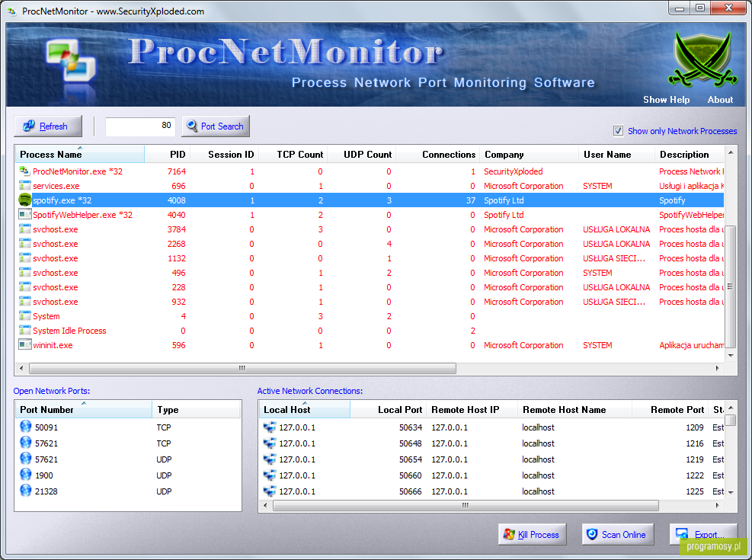This screenshot has width=752, height=560.
Task: Click the icon of svchost.exe PID 228
Action: [x=24, y=286]
